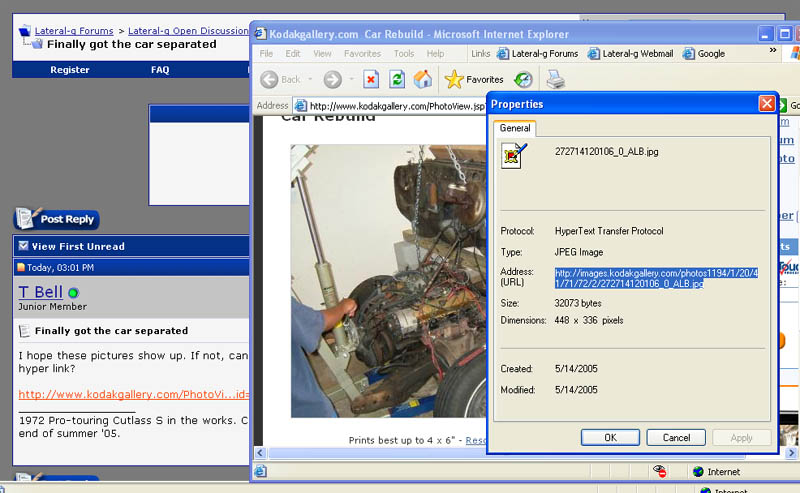Click the View First Unread icon
The width and height of the screenshot is (800, 493).
coord(23,245)
